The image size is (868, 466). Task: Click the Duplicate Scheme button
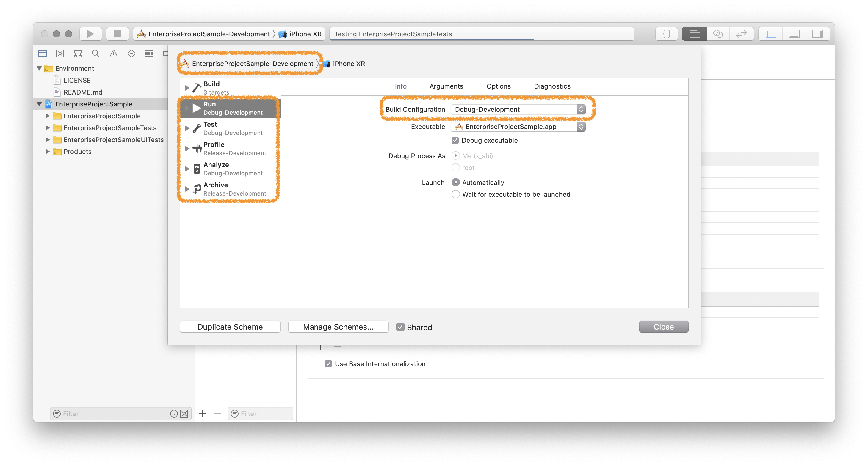[230, 327]
